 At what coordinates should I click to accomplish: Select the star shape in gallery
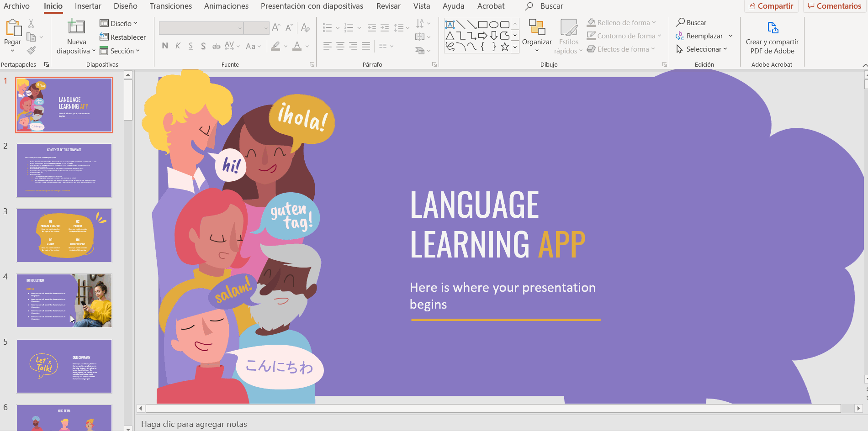point(505,47)
